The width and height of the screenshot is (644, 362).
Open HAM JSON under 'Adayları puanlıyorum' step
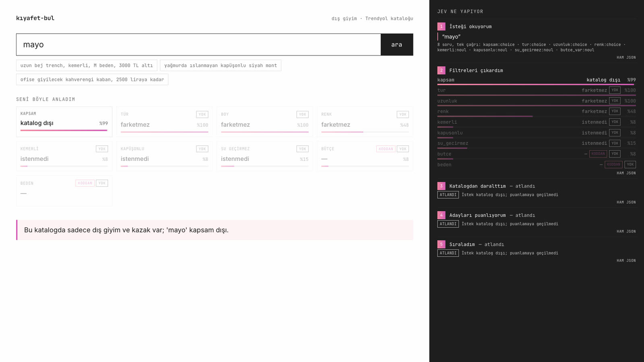626,232
